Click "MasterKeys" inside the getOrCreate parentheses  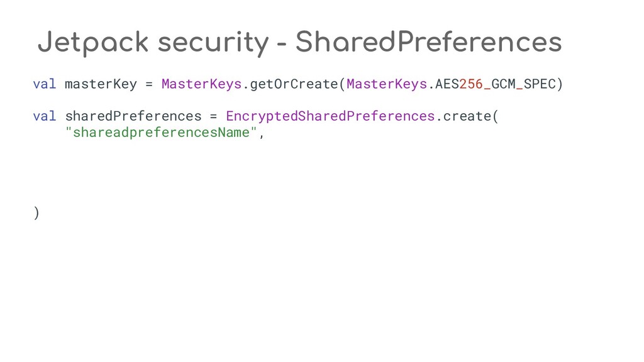click(387, 84)
